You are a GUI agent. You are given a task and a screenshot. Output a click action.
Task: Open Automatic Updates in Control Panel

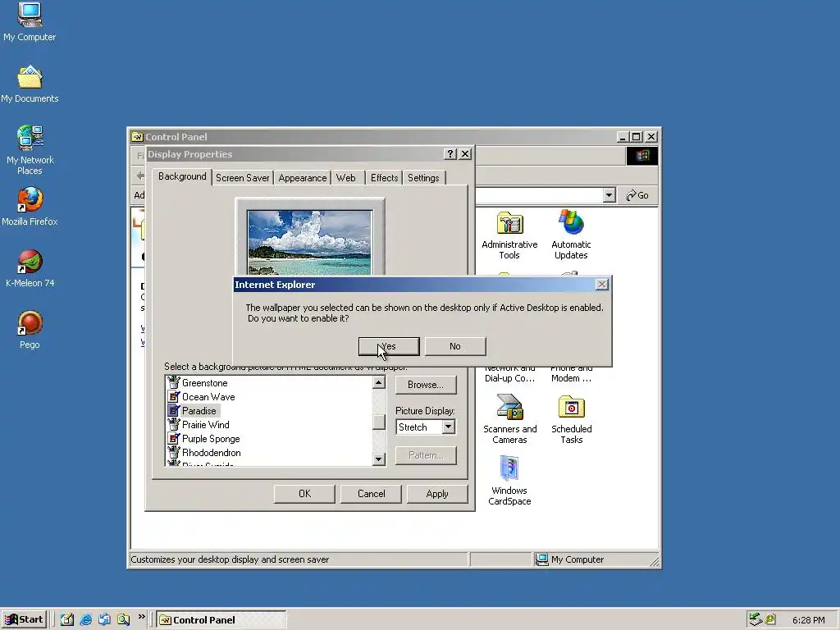point(571,235)
